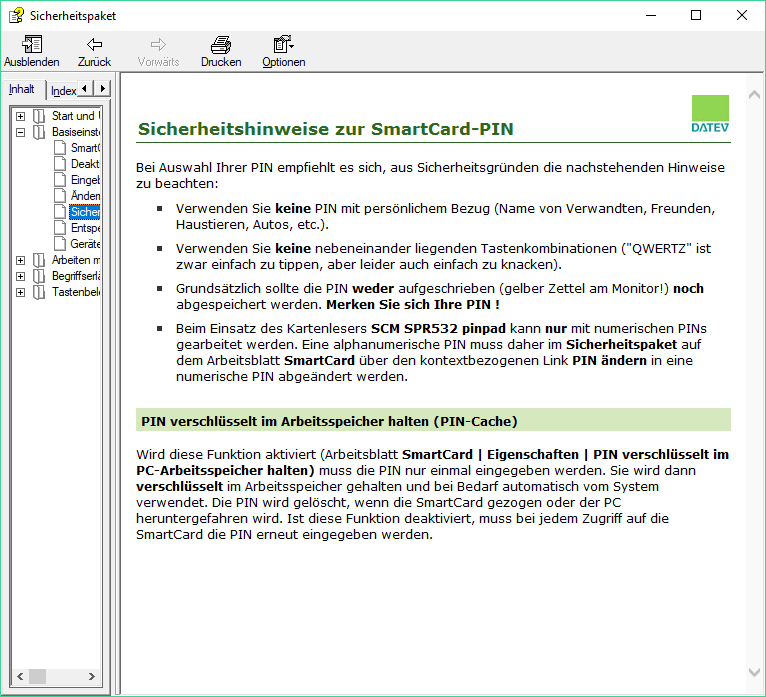The width and height of the screenshot is (766, 697).
Task: Click the bold text SCM SPR532 pinpad
Action: (x=438, y=329)
